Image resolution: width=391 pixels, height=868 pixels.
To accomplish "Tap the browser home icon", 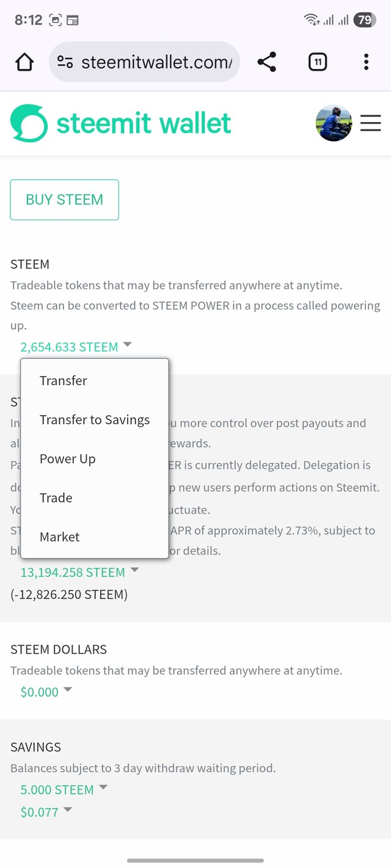I will [24, 62].
